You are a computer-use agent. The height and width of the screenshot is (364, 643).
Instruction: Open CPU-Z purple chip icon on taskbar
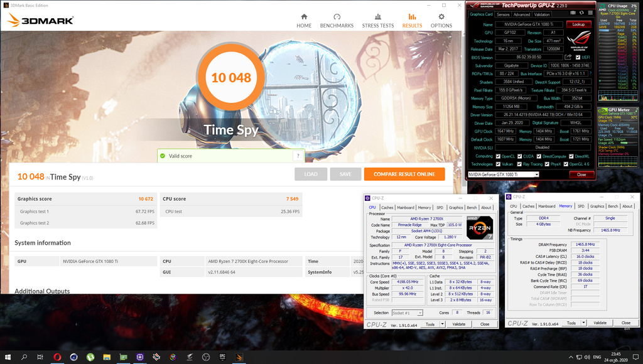[140, 357]
